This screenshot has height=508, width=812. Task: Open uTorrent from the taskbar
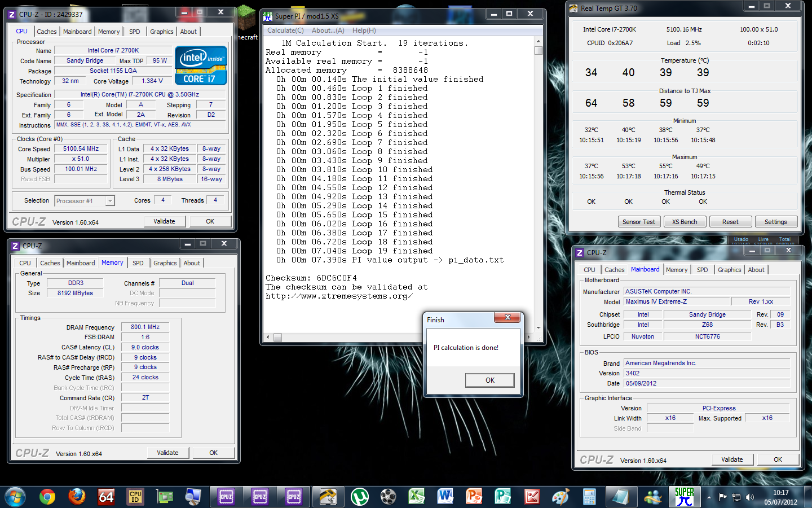click(359, 497)
